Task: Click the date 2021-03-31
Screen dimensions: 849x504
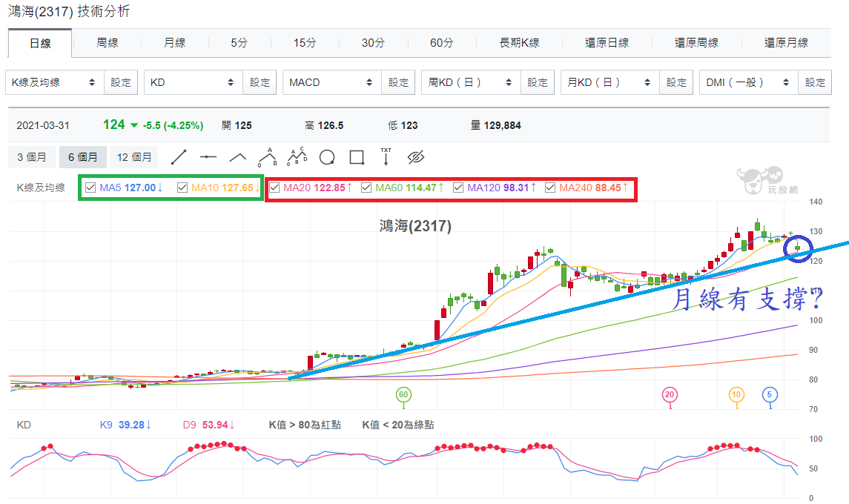Action: click(x=43, y=125)
